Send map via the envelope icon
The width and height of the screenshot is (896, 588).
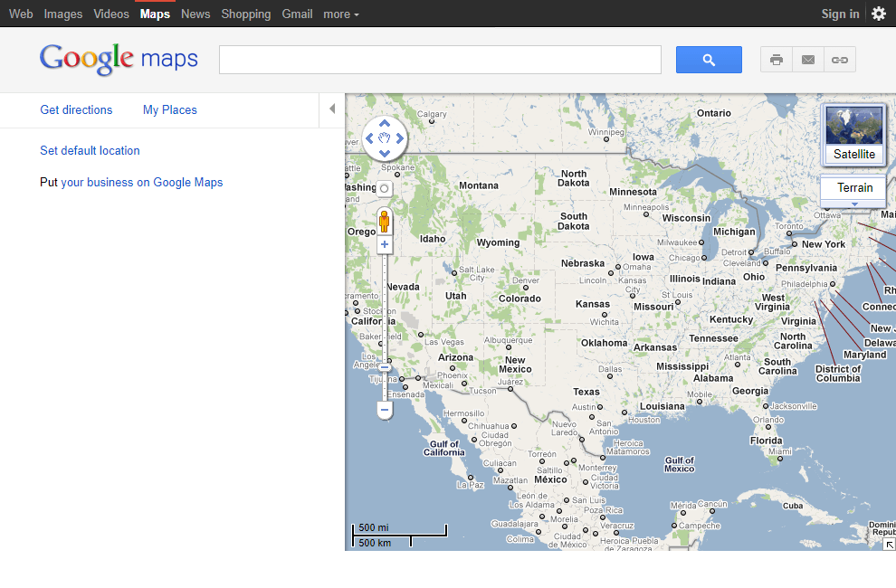click(808, 60)
